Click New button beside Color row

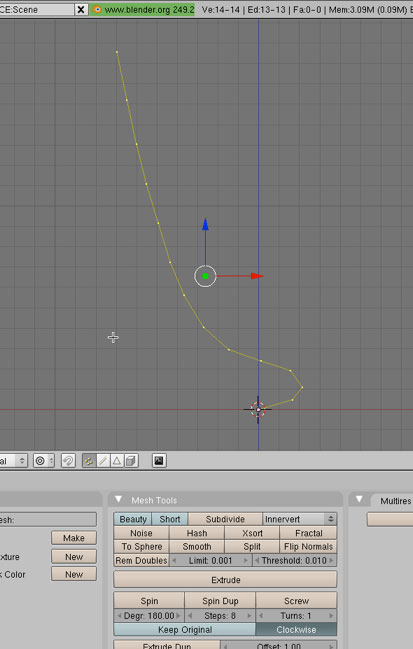pos(74,574)
